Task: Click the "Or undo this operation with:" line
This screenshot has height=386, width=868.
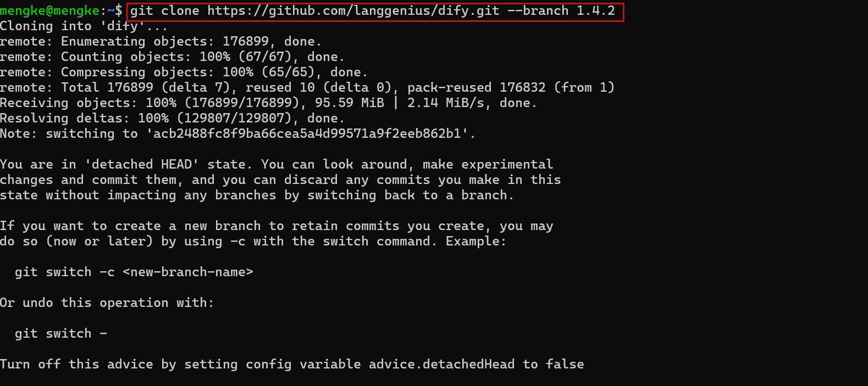Action: (x=107, y=303)
